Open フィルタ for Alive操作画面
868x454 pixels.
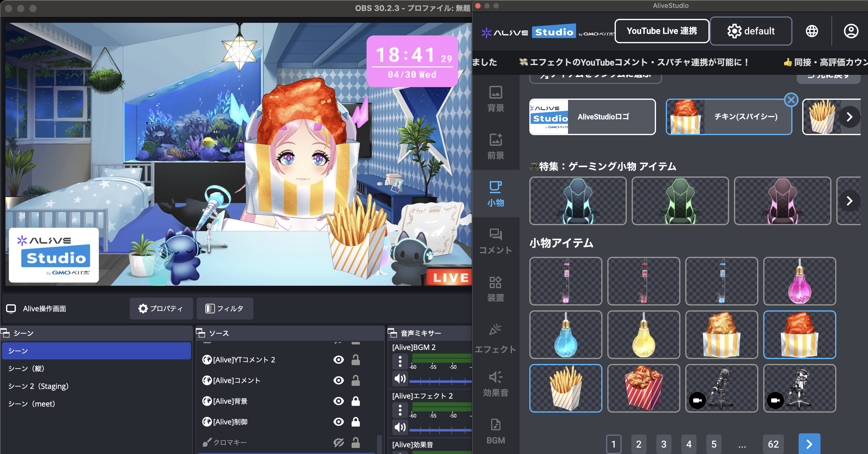(x=225, y=308)
